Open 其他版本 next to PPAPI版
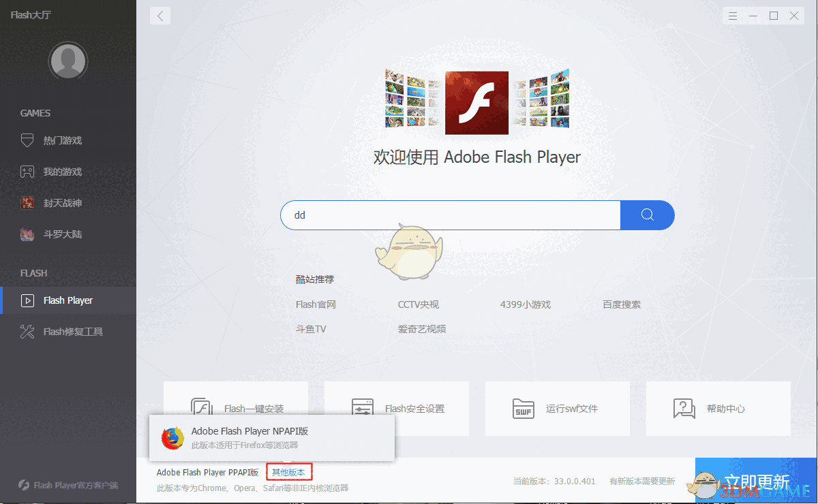Viewport: 818px width, 504px height. click(x=289, y=471)
